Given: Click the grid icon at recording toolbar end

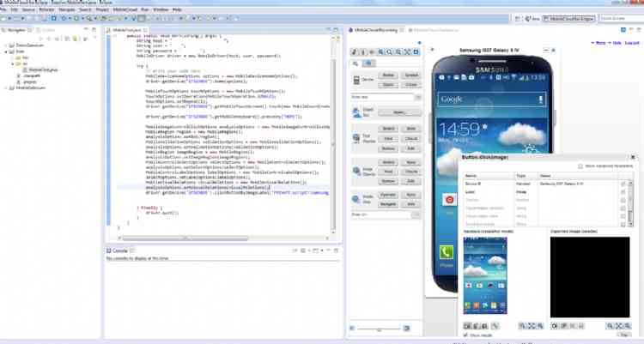Looking at the screenshot, I should click(x=416, y=52).
